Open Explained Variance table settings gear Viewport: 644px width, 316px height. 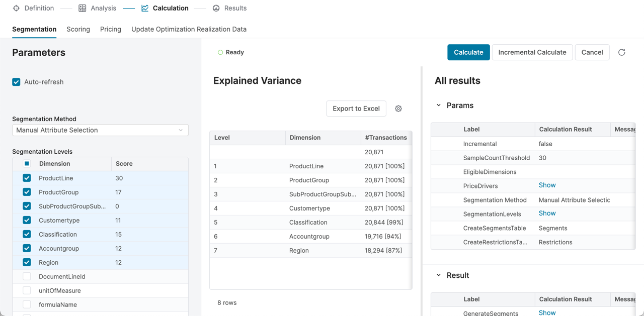click(398, 109)
